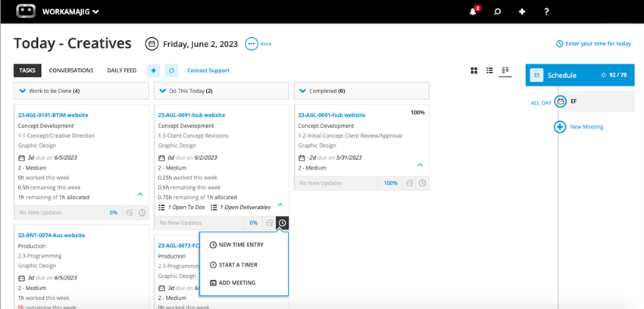Choose START A TIMER from popup

pos(233,264)
